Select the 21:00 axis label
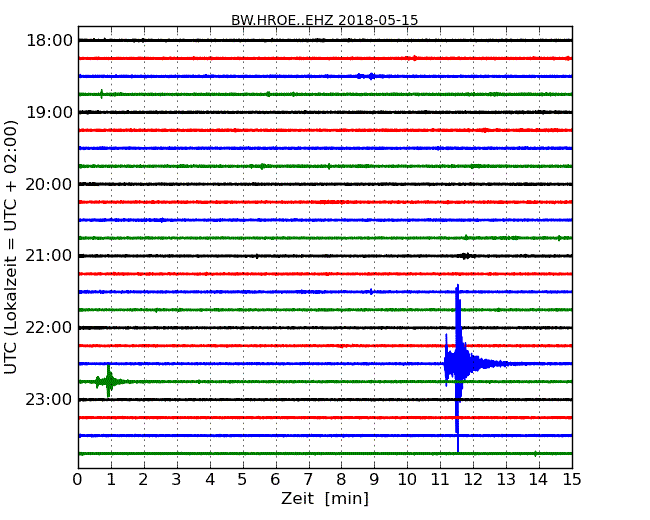The width and height of the screenshot is (650, 520). 49,255
